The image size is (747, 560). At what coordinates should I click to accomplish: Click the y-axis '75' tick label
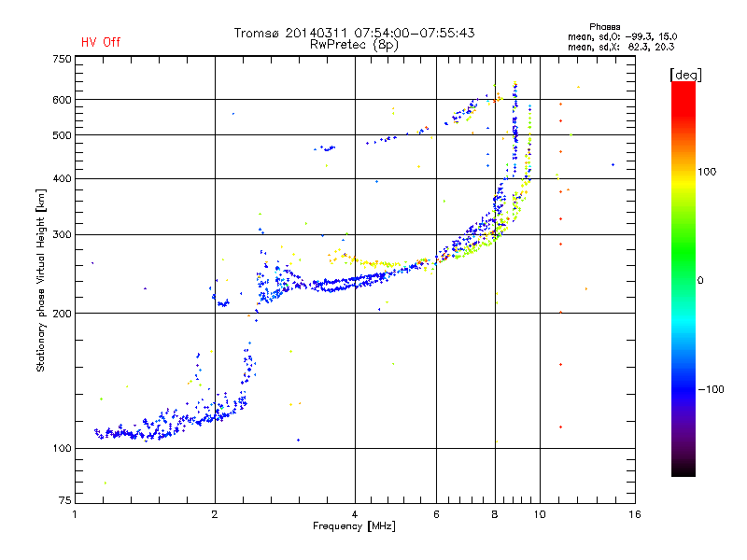pyautogui.click(x=65, y=500)
